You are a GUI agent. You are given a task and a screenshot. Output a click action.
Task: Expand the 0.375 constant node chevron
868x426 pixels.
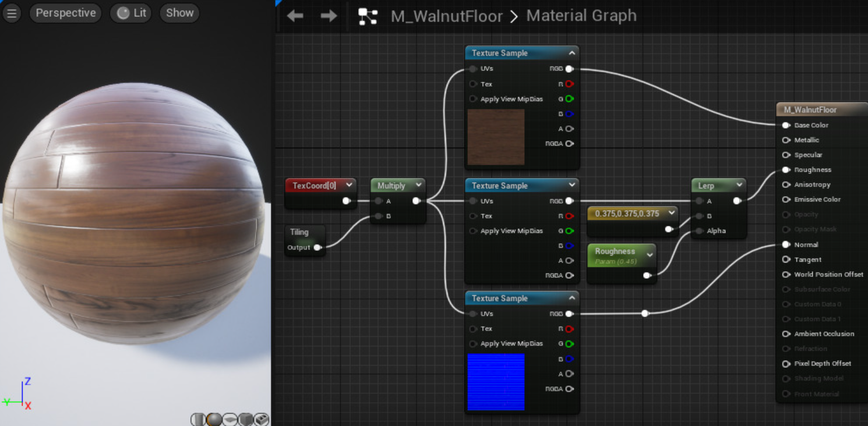[x=672, y=213]
